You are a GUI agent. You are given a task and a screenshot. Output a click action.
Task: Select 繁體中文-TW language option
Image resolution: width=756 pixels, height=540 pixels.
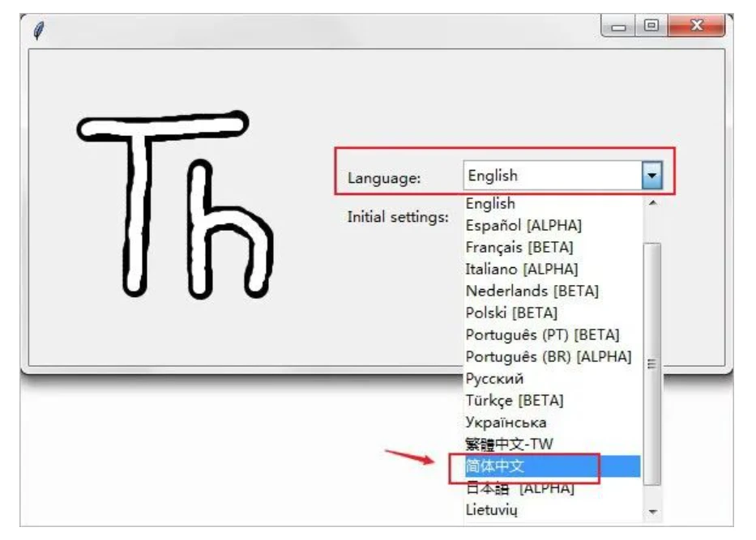pyautogui.click(x=509, y=444)
